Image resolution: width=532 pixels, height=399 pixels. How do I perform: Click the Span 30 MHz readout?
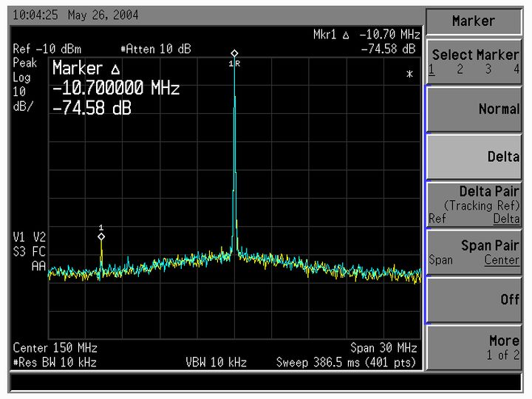click(x=383, y=348)
